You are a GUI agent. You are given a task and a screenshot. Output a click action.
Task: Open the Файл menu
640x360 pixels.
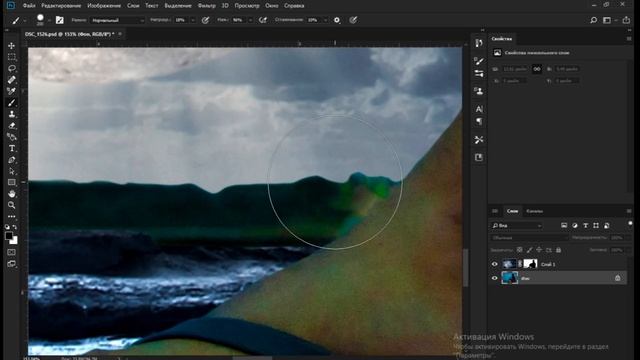(x=29, y=6)
